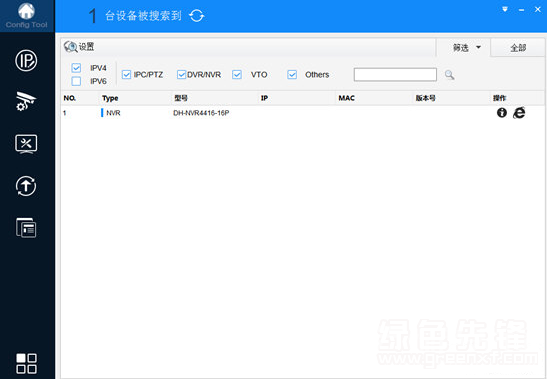Toggle the DVR/NVR filter checkbox
The width and height of the screenshot is (547, 379).
pyautogui.click(x=181, y=74)
